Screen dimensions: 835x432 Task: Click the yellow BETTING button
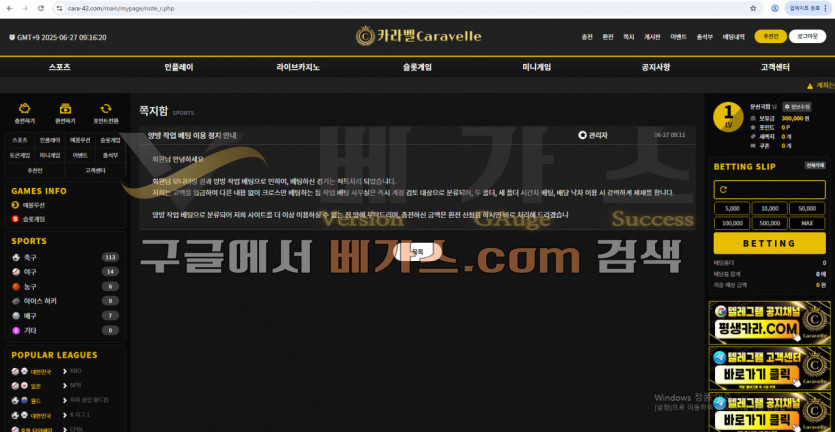point(769,243)
